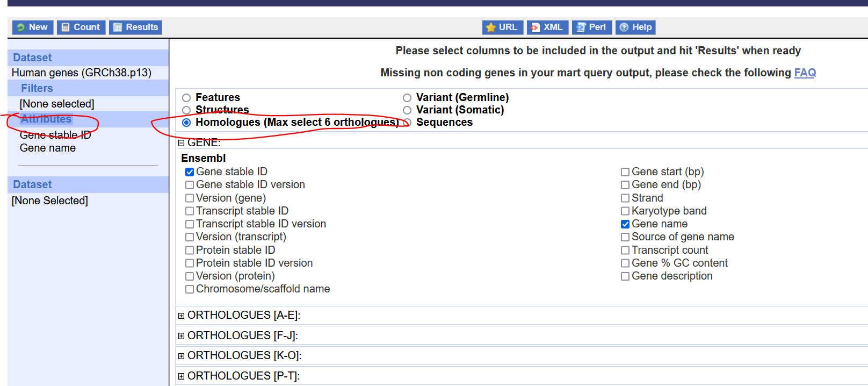The height and width of the screenshot is (386, 868).
Task: Click the URL star icon
Action: click(490, 27)
